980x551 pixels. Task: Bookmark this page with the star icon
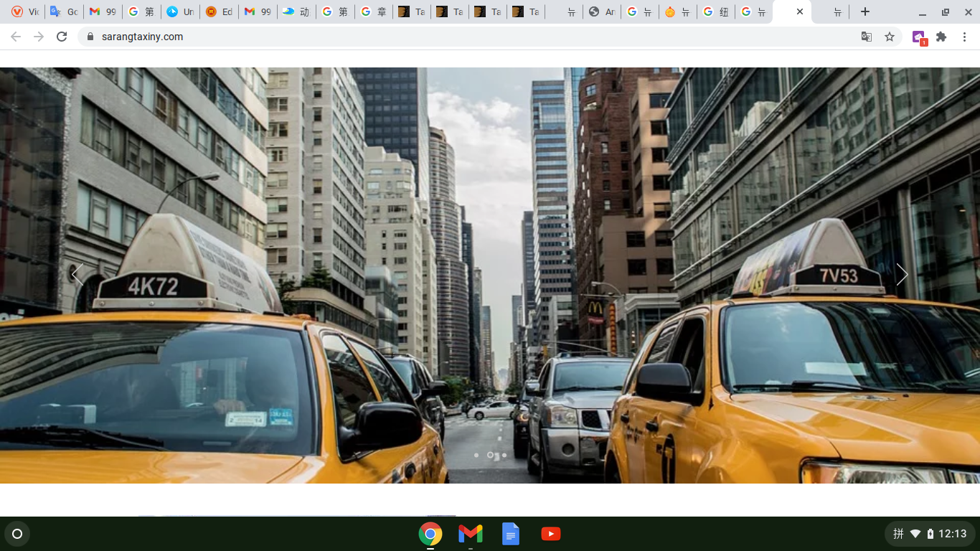[890, 37]
